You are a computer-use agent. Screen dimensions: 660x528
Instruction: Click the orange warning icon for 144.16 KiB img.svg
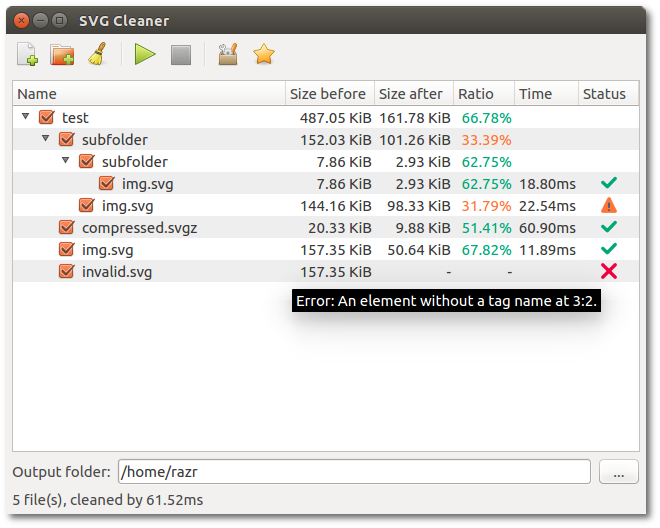pos(609,206)
